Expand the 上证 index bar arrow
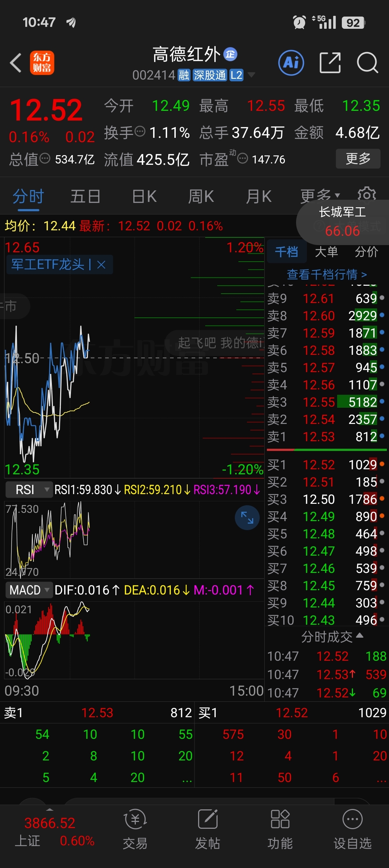The height and width of the screenshot is (868, 389). click(50, 810)
